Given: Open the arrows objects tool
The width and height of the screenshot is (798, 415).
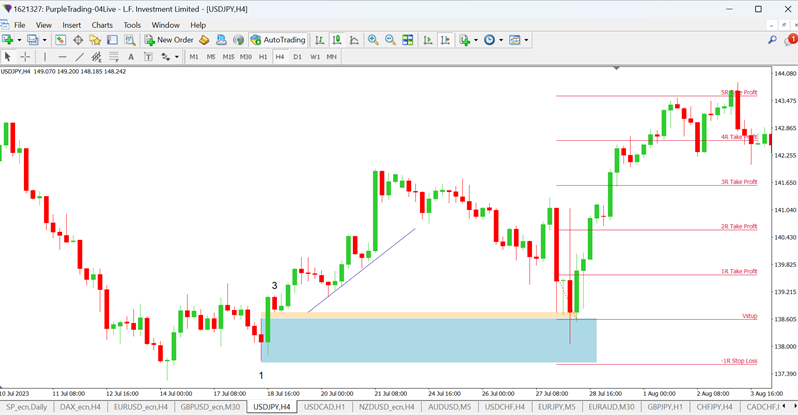Looking at the screenshot, I should coord(165,57).
